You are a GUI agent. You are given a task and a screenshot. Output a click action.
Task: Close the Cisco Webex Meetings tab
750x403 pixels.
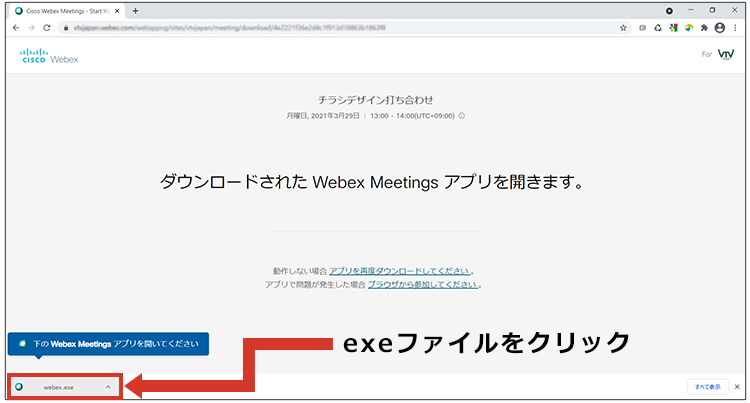click(117, 11)
